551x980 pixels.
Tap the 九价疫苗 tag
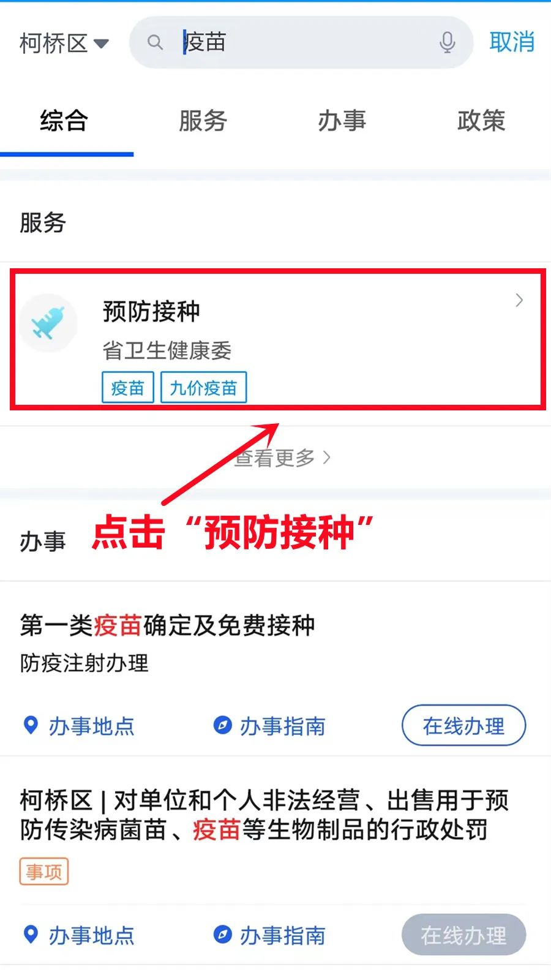click(x=203, y=387)
